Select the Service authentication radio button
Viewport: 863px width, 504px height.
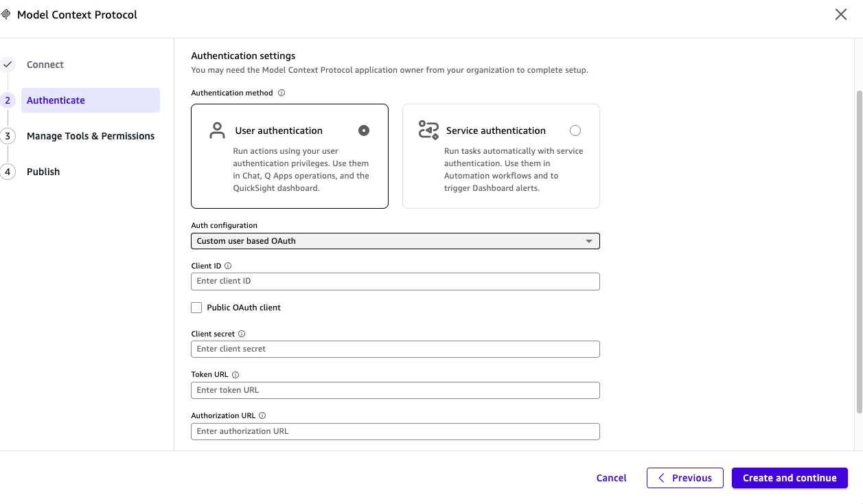click(575, 130)
